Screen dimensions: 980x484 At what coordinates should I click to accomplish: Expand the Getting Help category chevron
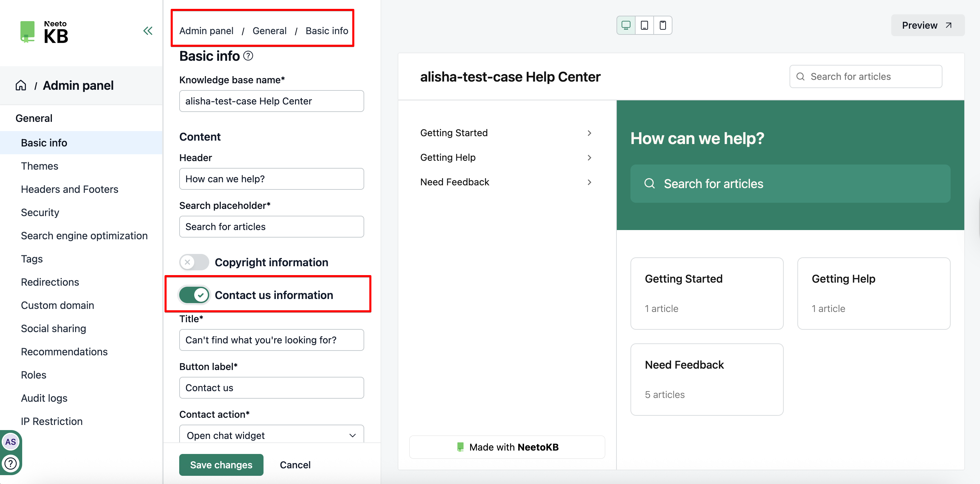coord(589,158)
